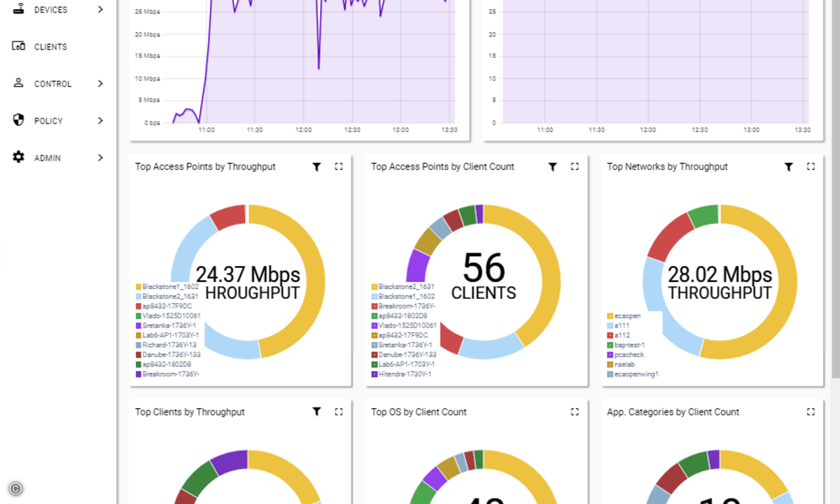Toggle Hitendra-1730Y-1 legend in AP Client Count chart

coord(402,374)
